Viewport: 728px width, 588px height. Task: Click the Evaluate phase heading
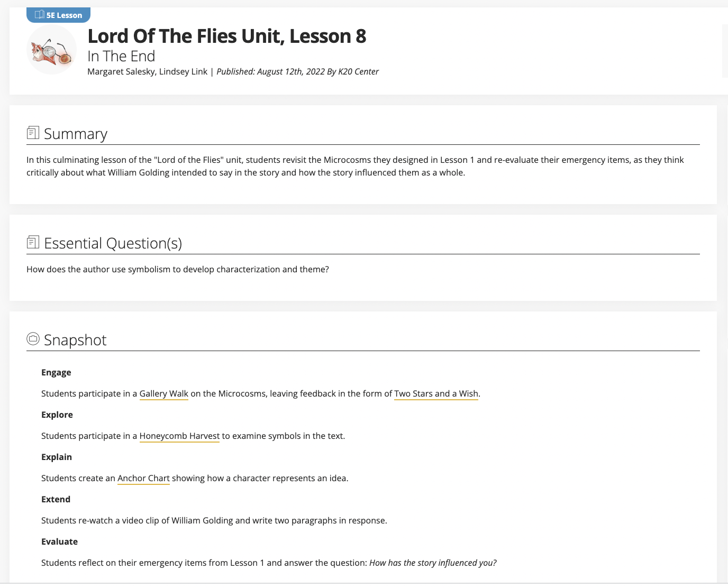(x=59, y=541)
